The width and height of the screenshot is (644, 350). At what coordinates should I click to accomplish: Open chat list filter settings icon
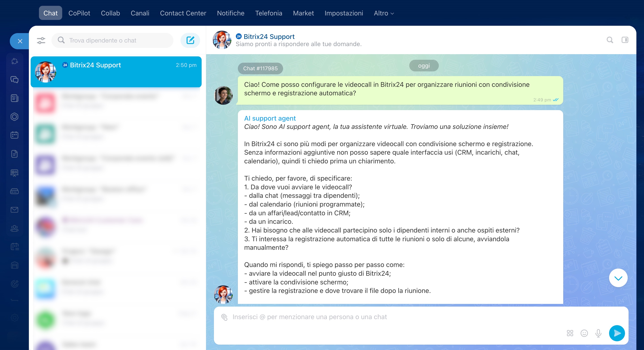click(x=41, y=41)
